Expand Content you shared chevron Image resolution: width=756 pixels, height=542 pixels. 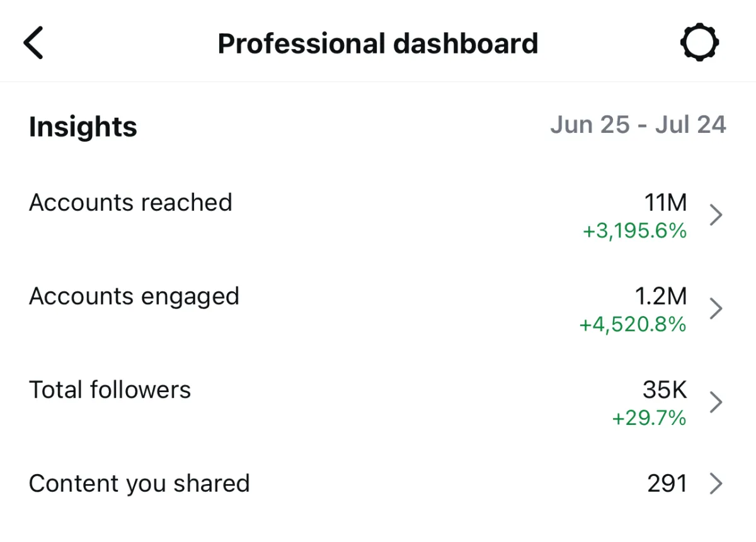tap(716, 483)
